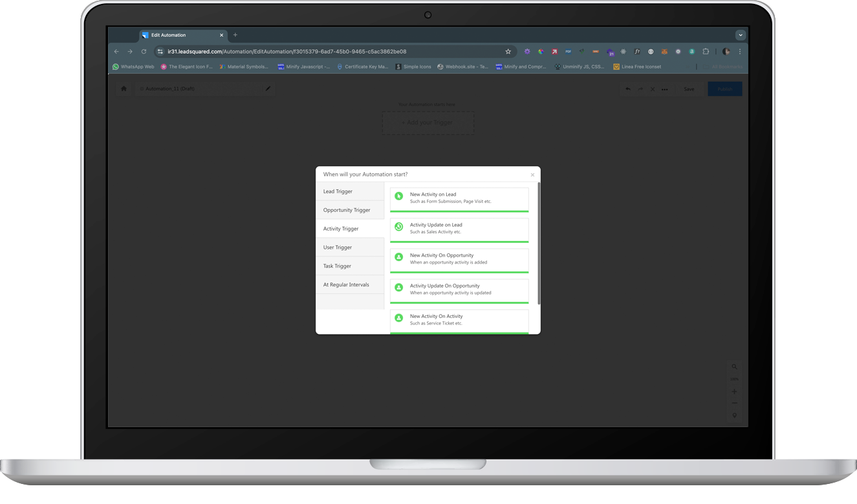The height and width of the screenshot is (504, 857).
Task: Click Add your Trigger placeholder on canvas
Action: pos(428,122)
